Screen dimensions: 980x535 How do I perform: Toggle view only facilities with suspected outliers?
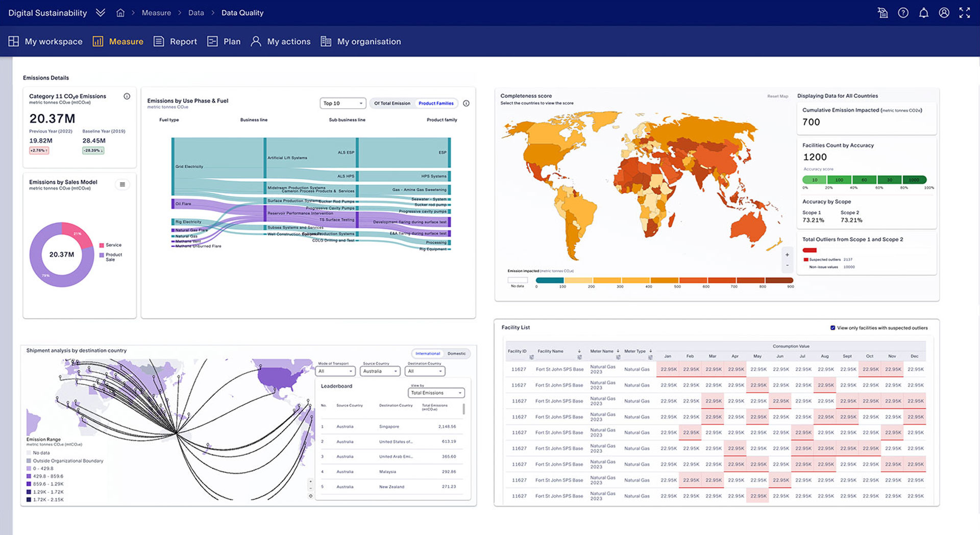point(832,328)
